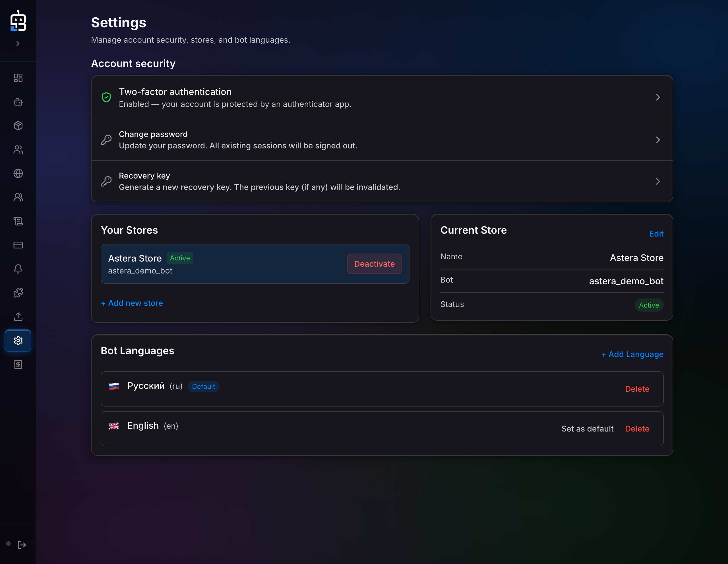Click the bot value astera_demo_bot in Current Store
The height and width of the screenshot is (564, 728).
click(x=626, y=281)
